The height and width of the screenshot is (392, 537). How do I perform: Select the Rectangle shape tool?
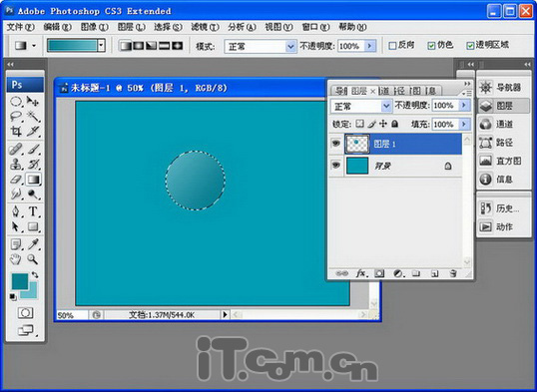click(x=33, y=226)
